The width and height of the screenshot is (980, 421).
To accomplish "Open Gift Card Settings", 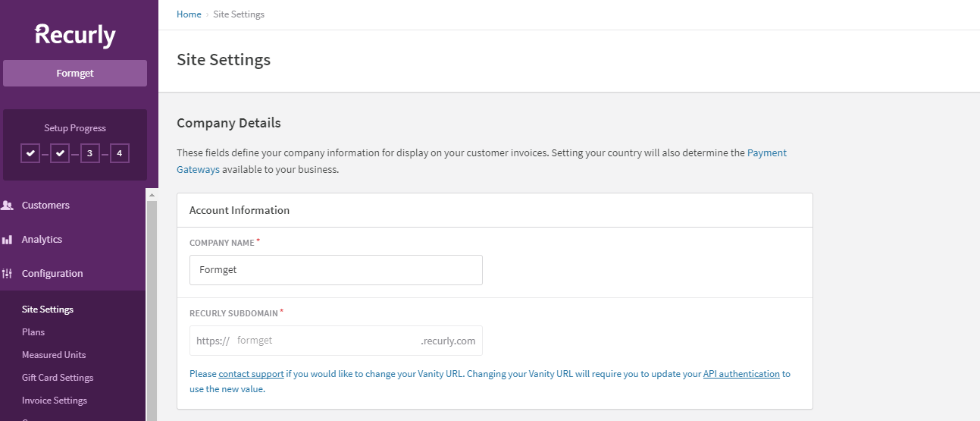I will pos(58,378).
